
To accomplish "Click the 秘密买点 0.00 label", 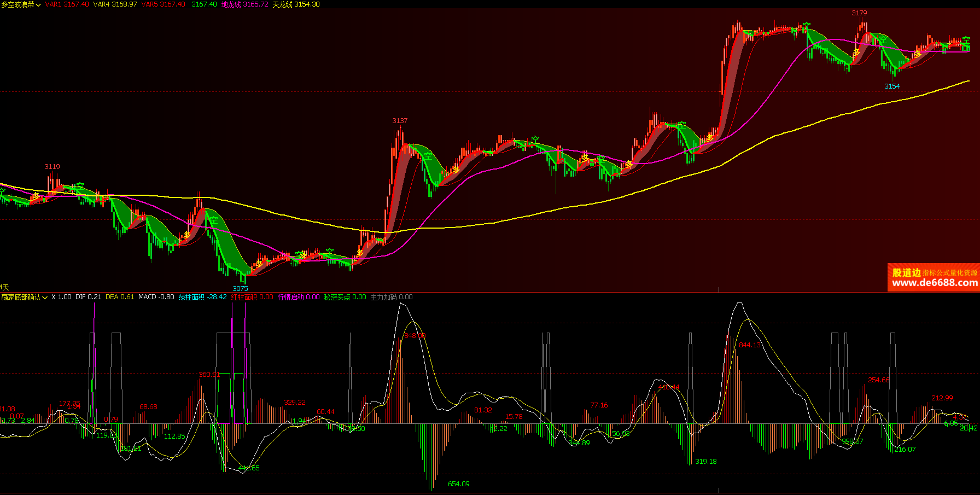I will pos(345,297).
